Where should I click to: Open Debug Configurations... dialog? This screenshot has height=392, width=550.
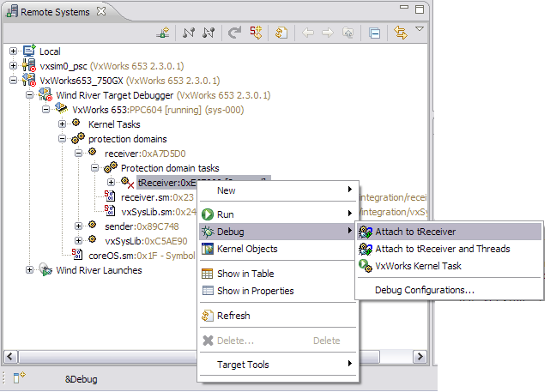[449, 290]
